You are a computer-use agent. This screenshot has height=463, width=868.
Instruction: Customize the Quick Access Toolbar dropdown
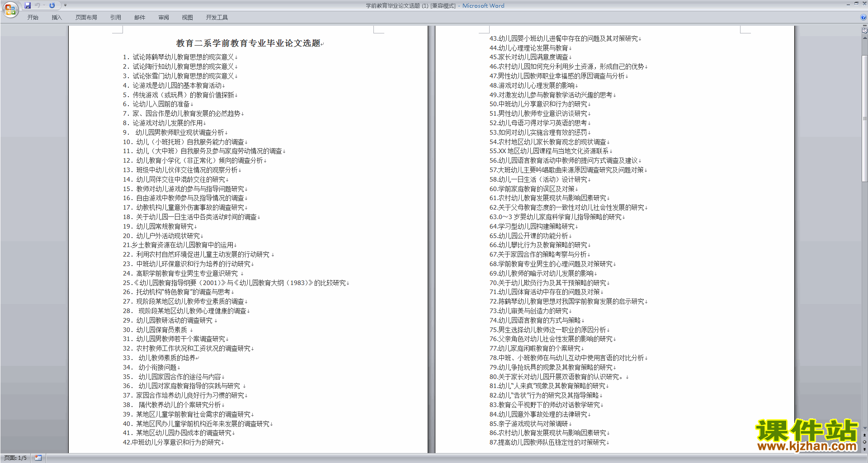pyautogui.click(x=65, y=5)
